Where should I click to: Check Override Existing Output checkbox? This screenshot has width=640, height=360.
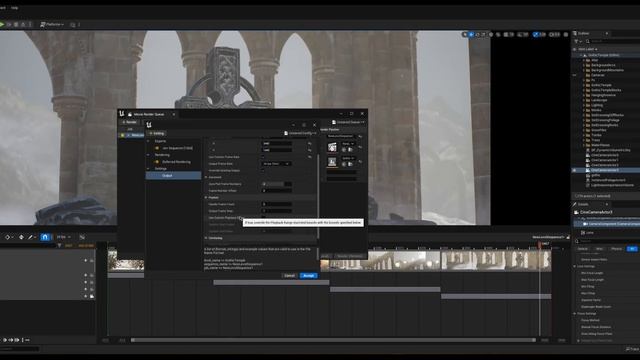click(264, 171)
